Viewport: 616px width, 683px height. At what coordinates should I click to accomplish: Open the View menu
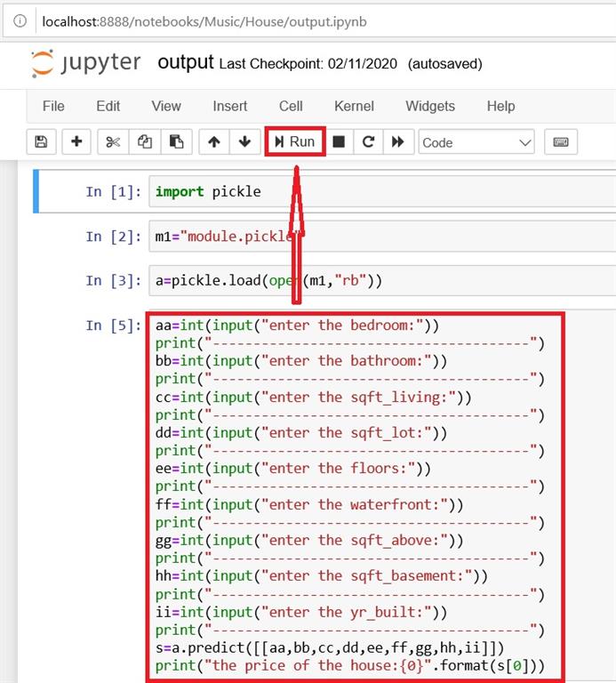click(166, 107)
